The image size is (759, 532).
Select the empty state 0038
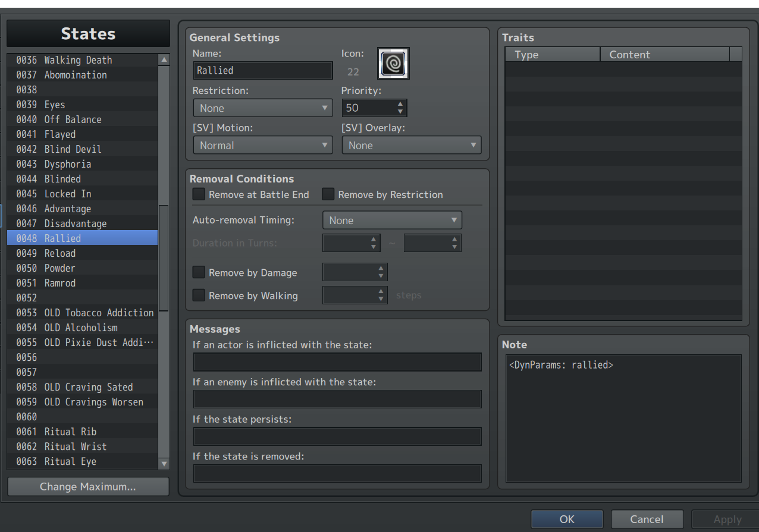[83, 90]
